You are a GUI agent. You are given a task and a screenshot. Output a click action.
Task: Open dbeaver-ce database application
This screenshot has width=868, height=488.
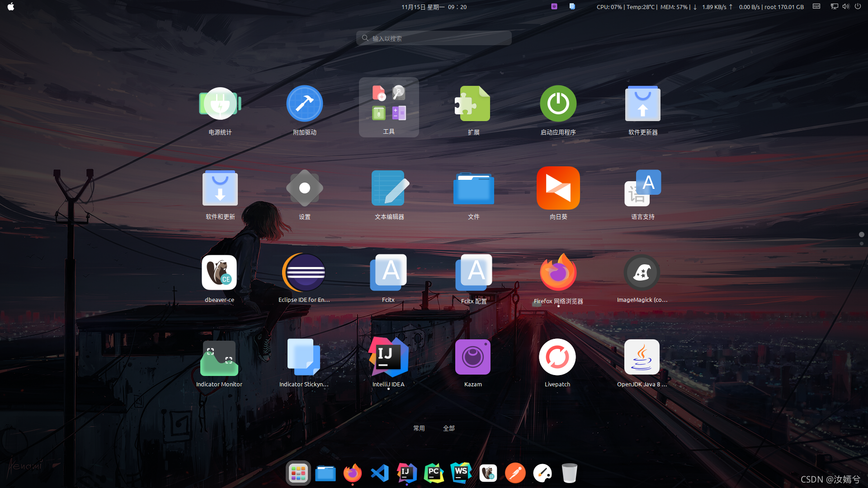click(219, 272)
